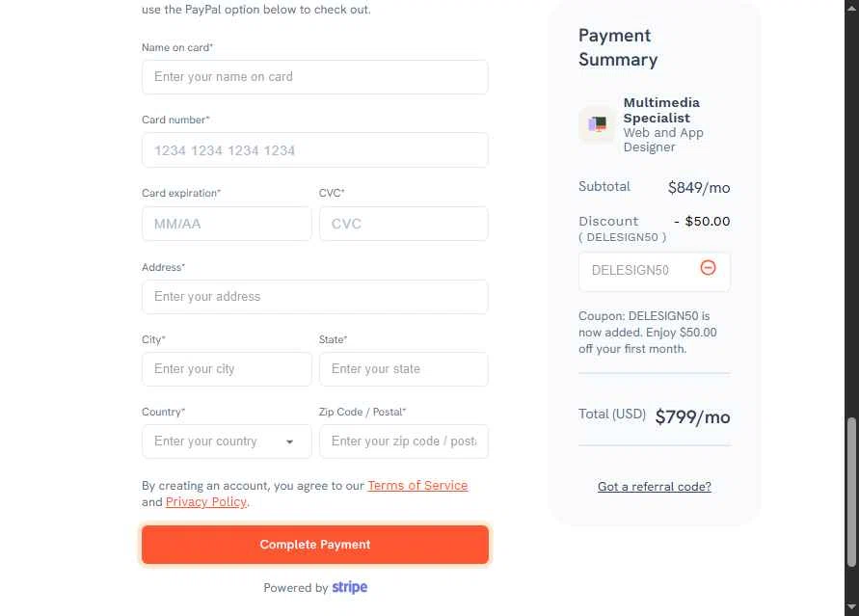Image resolution: width=859 pixels, height=616 pixels.
Task: Click the Multimedia Specialist product thumbnail
Action: [x=597, y=124]
